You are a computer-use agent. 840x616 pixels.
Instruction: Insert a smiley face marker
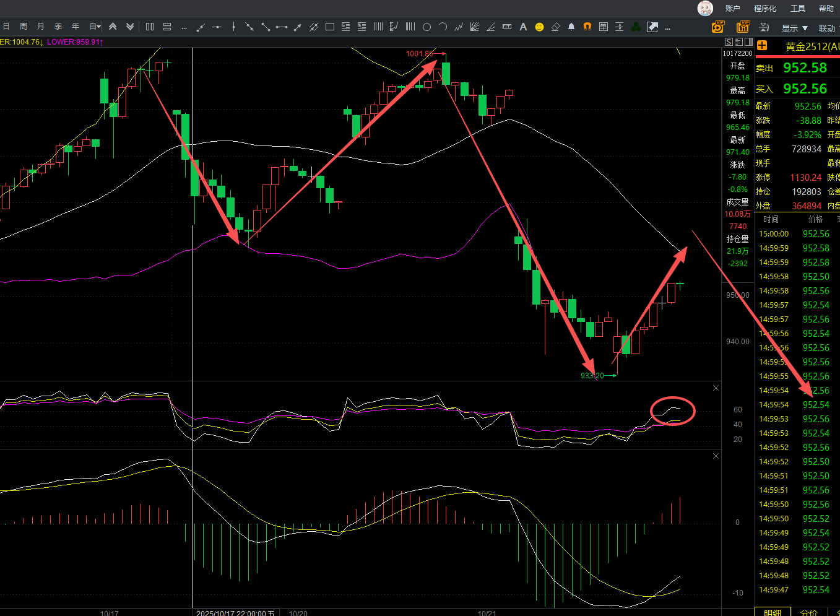(539, 27)
